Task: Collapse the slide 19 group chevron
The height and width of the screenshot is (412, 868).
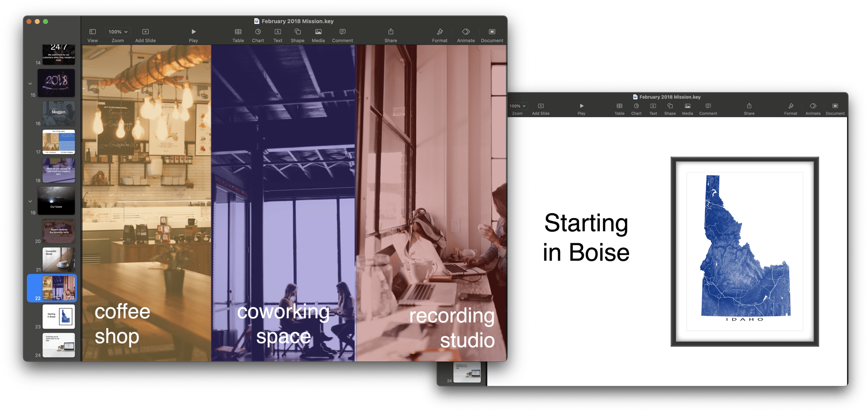Action: point(30,201)
